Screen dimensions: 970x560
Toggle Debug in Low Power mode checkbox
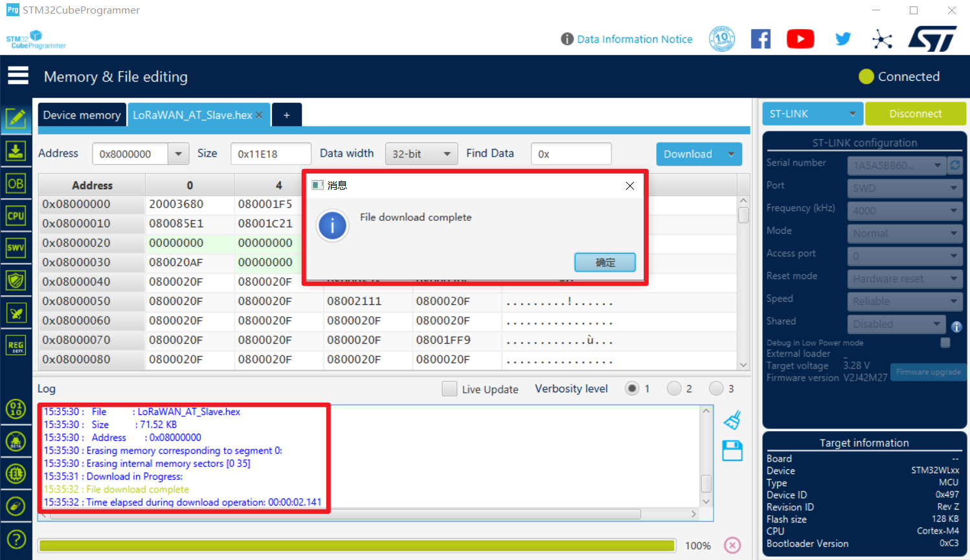click(x=945, y=342)
